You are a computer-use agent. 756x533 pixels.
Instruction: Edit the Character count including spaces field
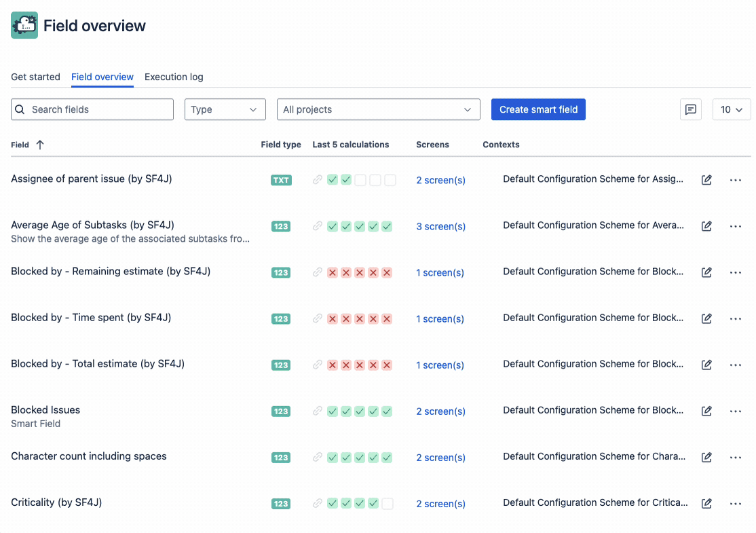coord(706,457)
